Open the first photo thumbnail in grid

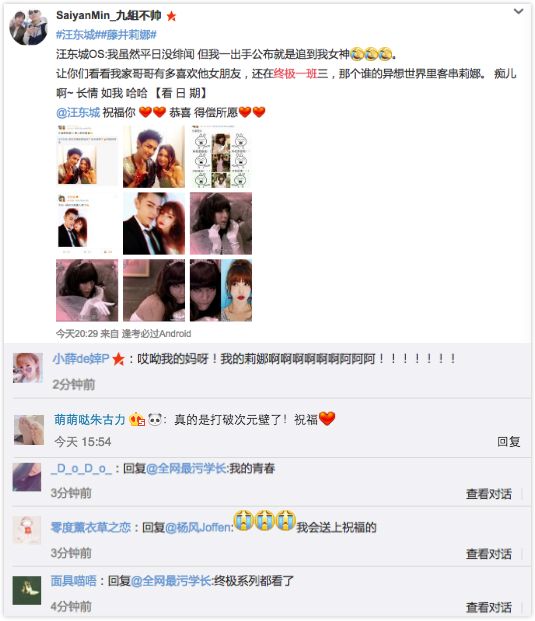tap(87, 156)
